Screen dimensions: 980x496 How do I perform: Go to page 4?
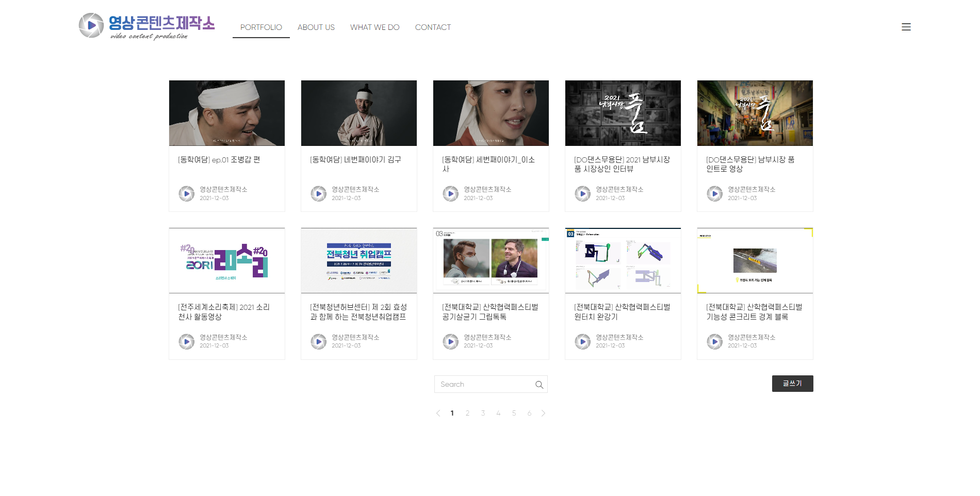pyautogui.click(x=498, y=413)
